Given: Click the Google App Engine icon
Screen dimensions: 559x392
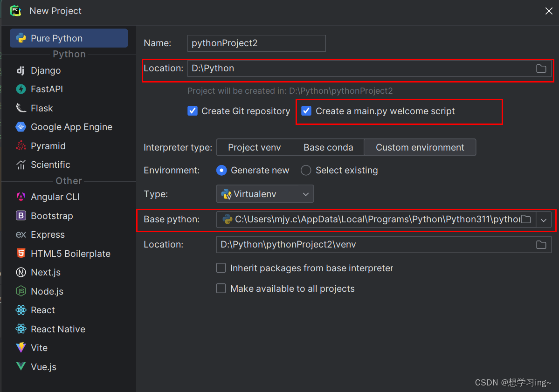Looking at the screenshot, I should click(21, 127).
